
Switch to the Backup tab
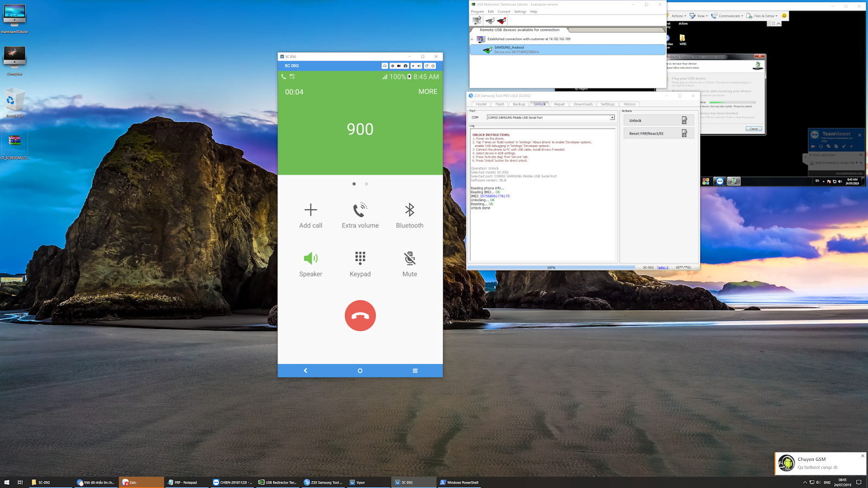[519, 104]
